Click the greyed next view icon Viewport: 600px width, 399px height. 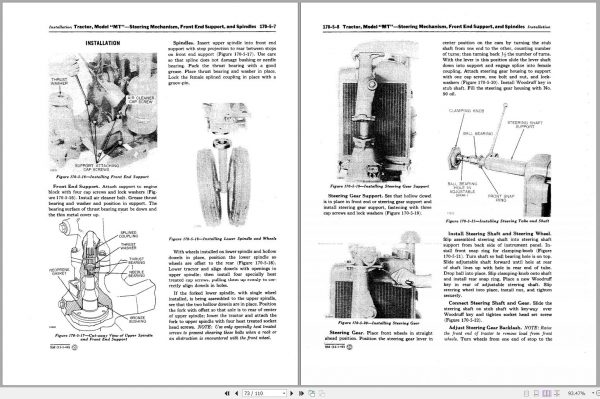322,393
